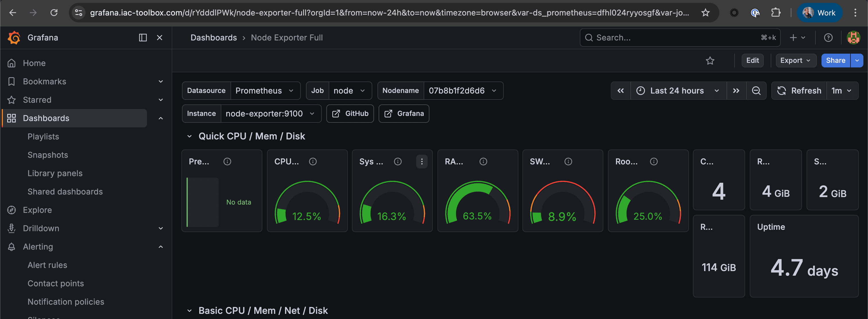Reload the page with browser refresh icon
Screen dimensions: 868x319
54,13
